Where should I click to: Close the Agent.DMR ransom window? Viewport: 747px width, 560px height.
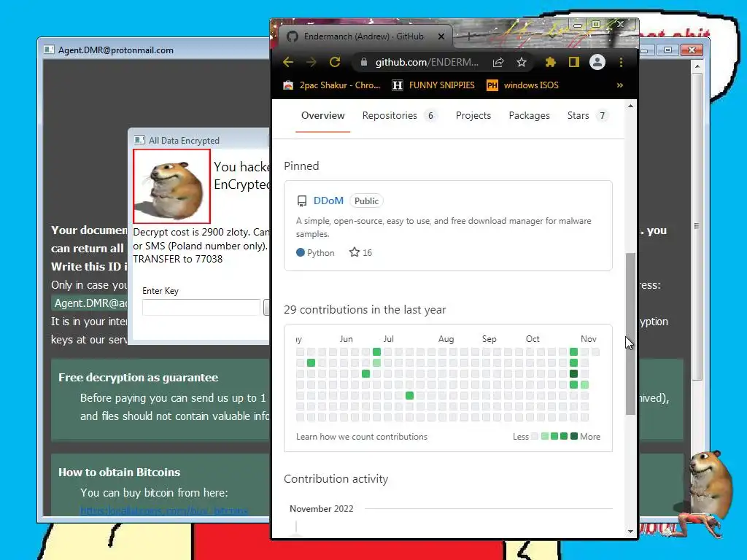point(692,50)
